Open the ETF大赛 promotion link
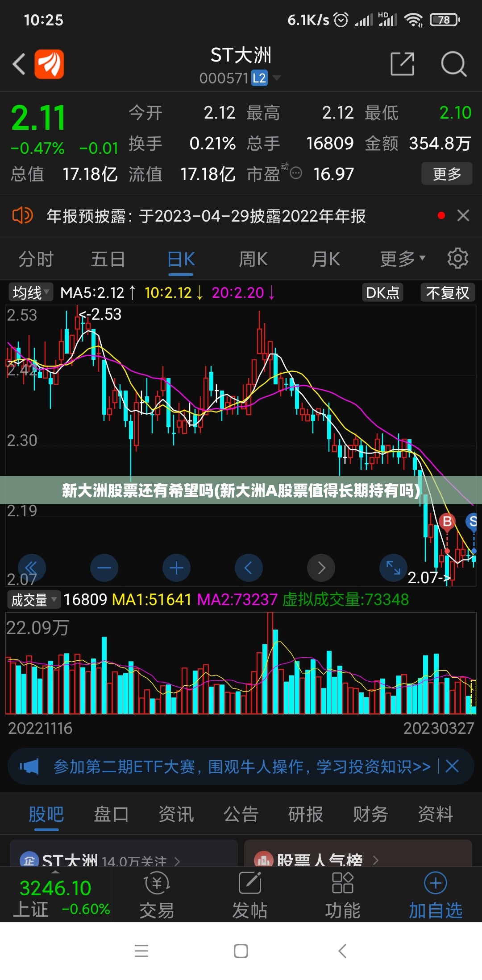The height and width of the screenshot is (980, 482). [242, 766]
